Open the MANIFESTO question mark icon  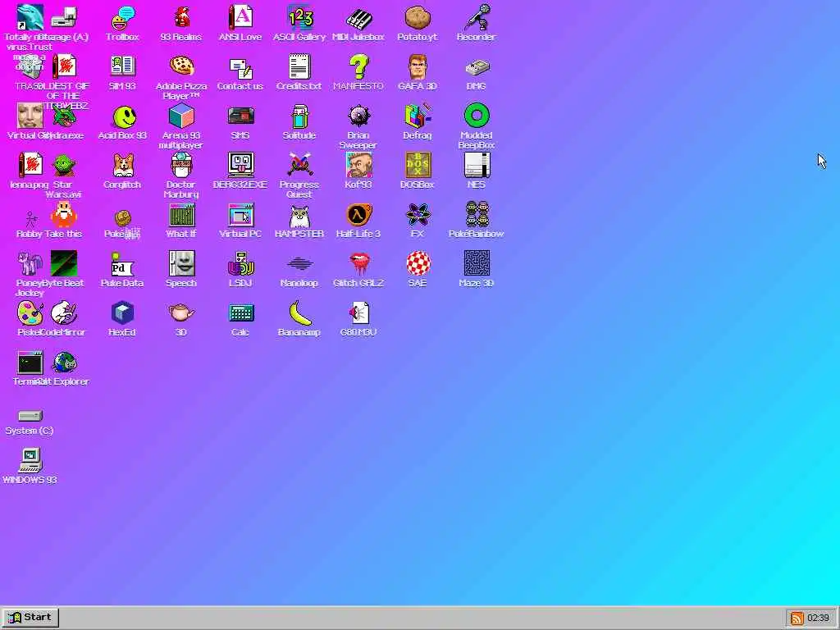[x=358, y=66]
